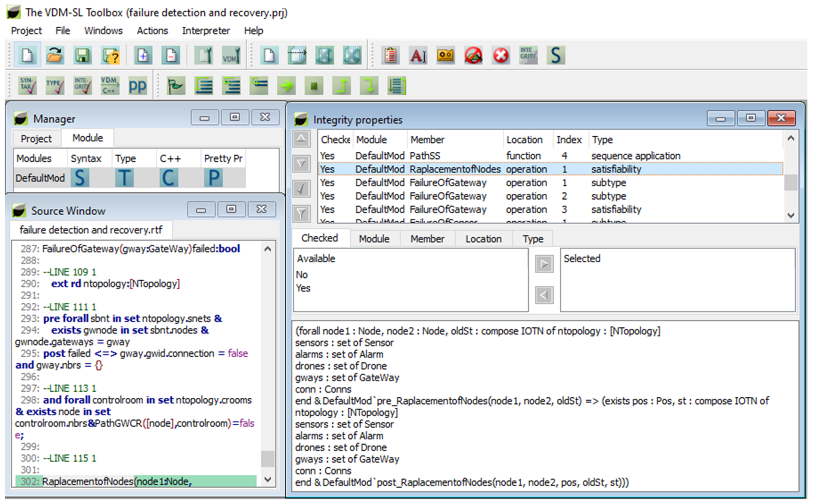813x504 pixels.
Task: Click the up triangle button beside integrity list
Action: [301, 139]
